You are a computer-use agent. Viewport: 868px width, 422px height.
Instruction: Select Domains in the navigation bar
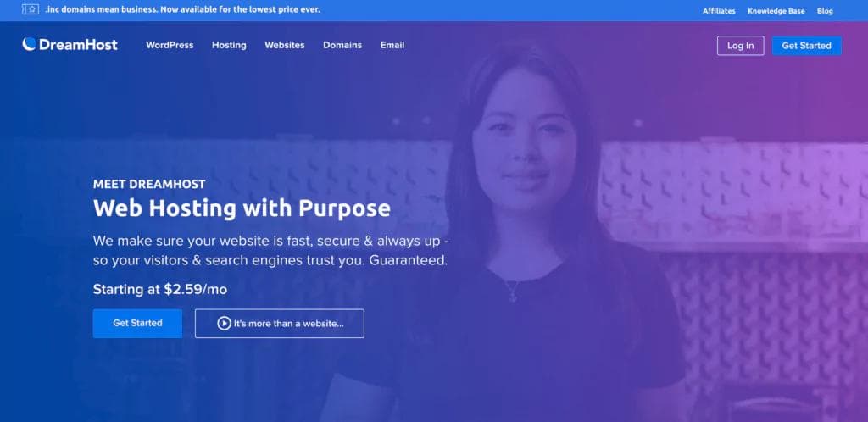tap(342, 46)
